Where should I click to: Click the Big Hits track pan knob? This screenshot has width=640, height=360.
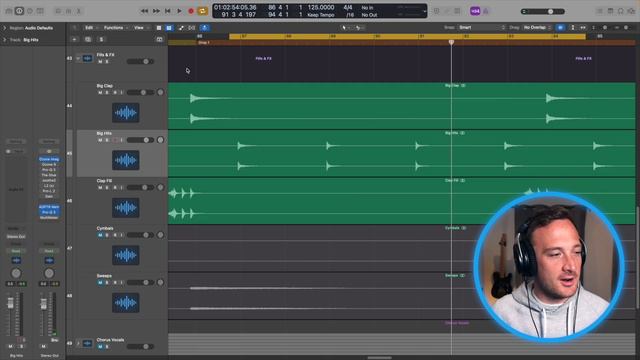160,140
